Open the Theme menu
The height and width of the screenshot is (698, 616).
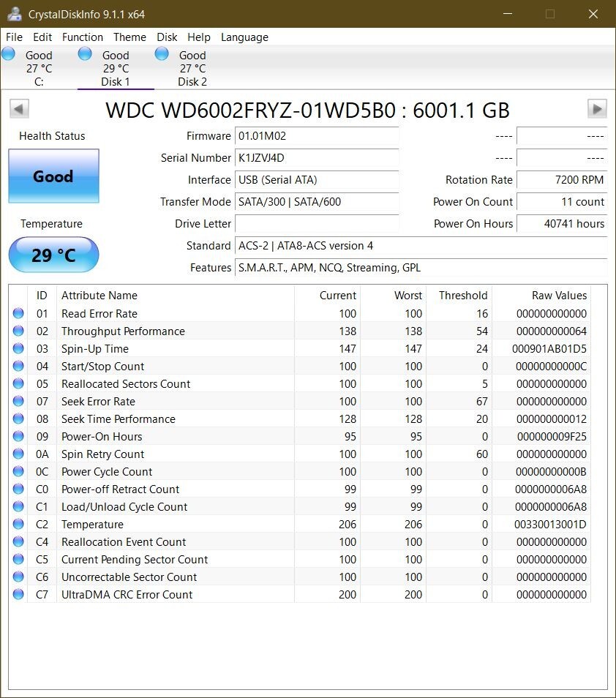tap(129, 37)
